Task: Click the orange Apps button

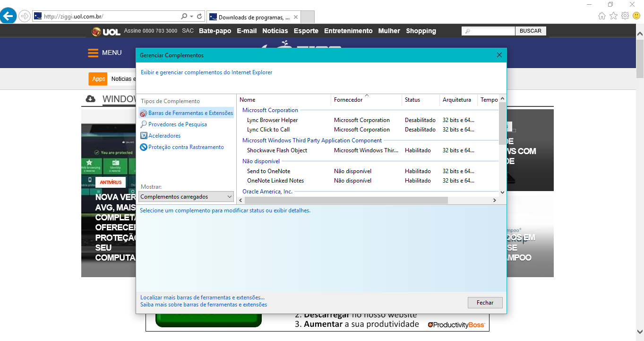Action: click(98, 79)
